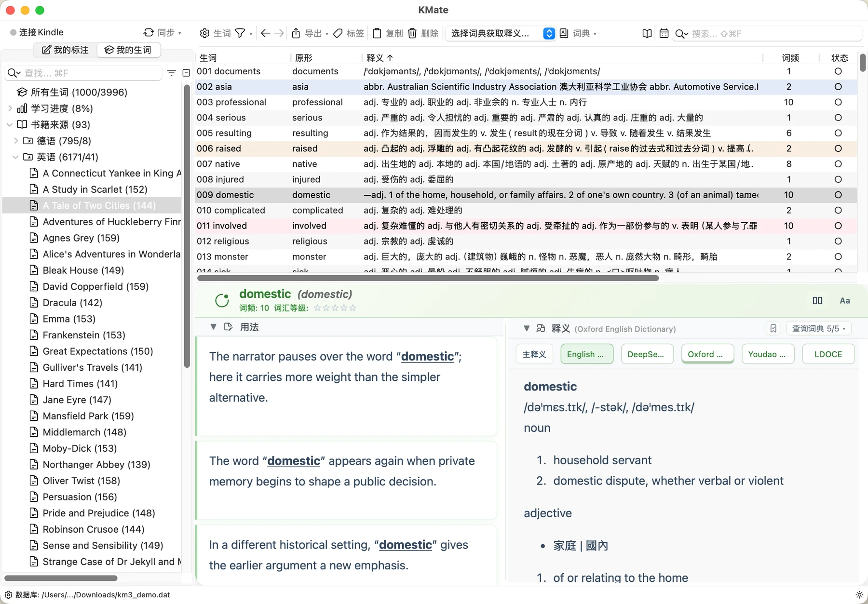Screen dimensions: 868x604
Task: Click the 复制 copy icon
Action: (377, 33)
